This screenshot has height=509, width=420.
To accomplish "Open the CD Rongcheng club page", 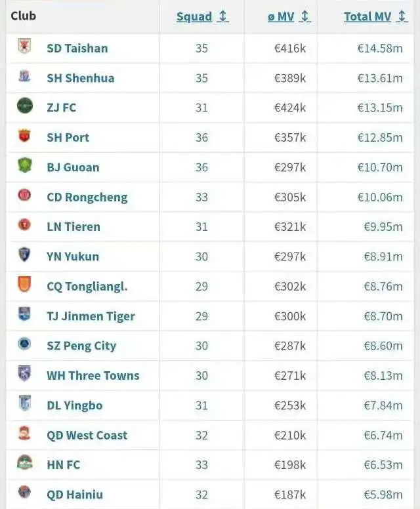I will 87,197.
